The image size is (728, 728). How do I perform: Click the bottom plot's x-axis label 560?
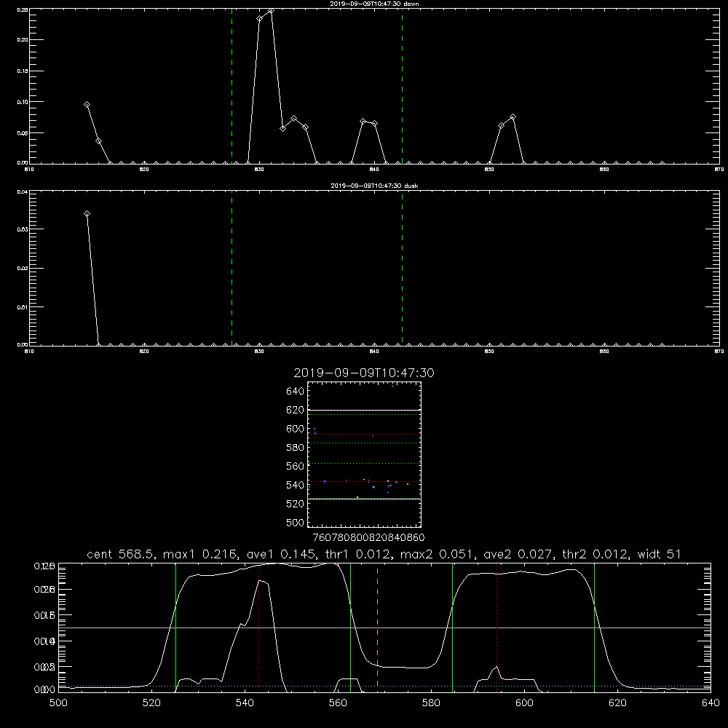[x=338, y=703]
